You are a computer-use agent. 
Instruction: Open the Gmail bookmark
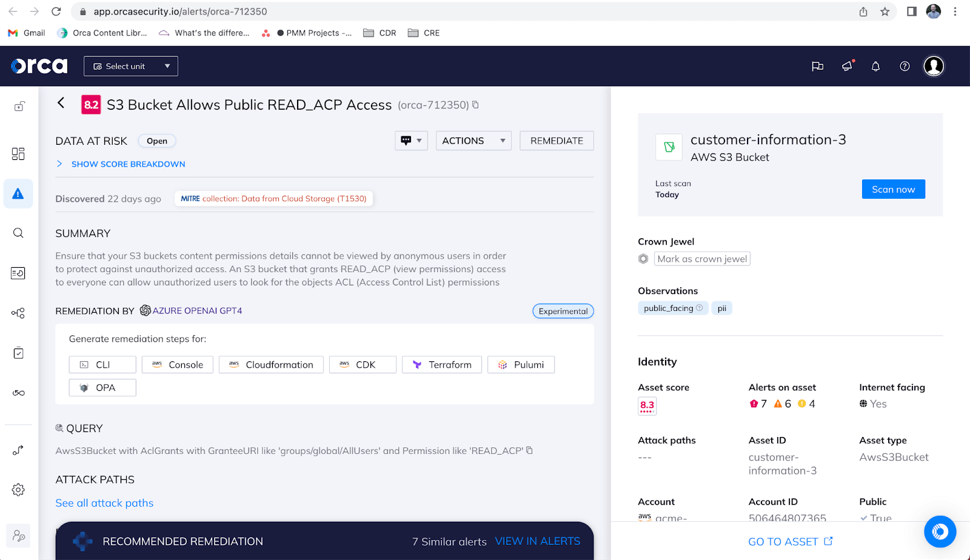[x=25, y=33]
